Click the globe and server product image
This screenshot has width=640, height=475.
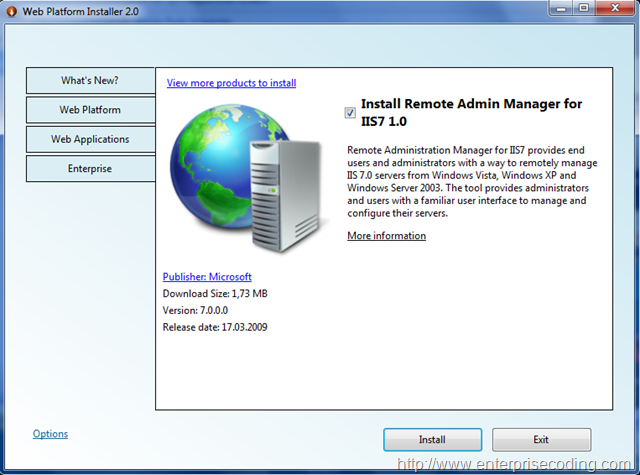[247, 178]
